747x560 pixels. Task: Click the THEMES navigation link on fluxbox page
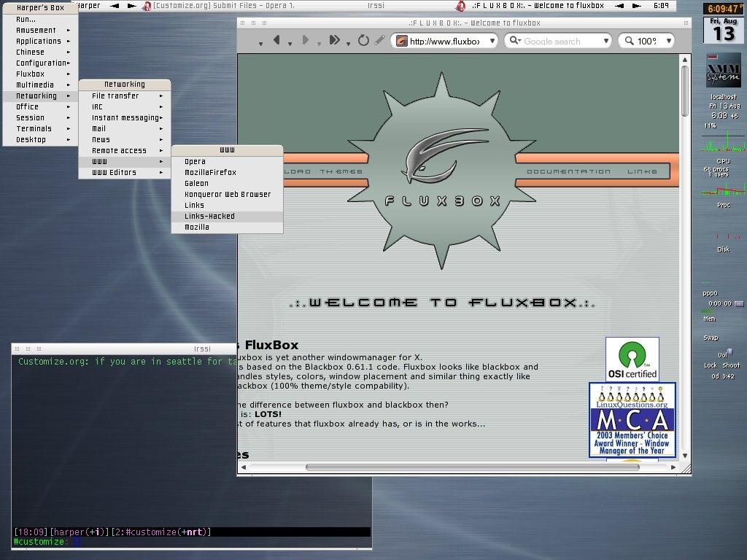coord(341,171)
